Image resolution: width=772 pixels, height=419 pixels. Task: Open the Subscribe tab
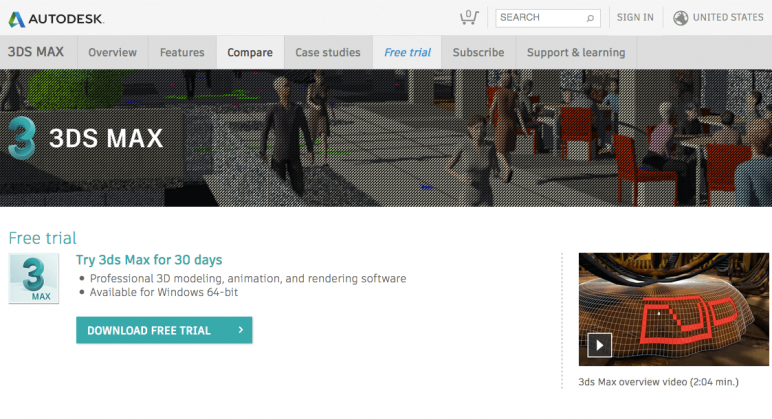click(x=479, y=52)
